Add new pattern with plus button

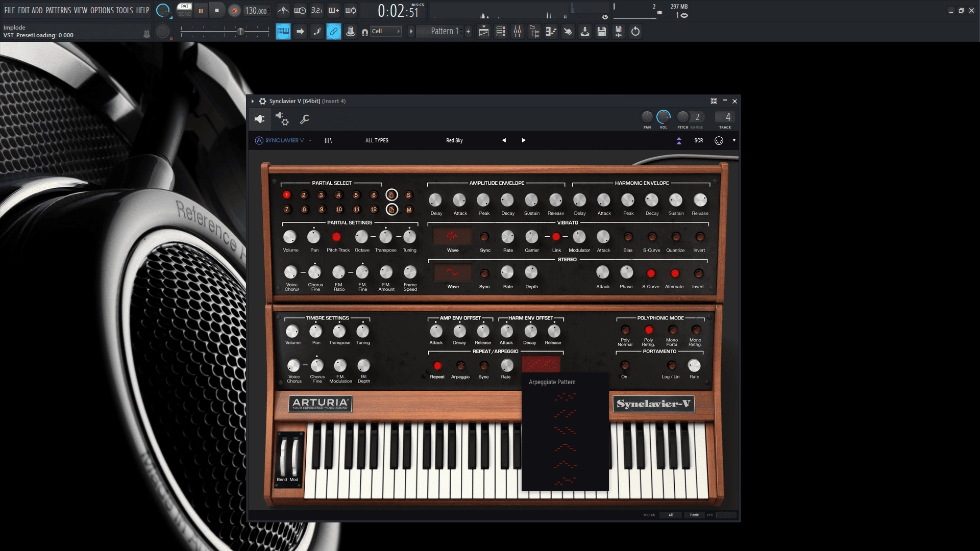point(468,32)
